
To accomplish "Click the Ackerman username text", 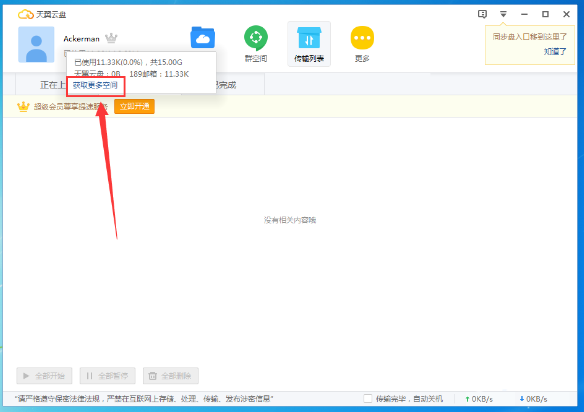I will point(82,39).
